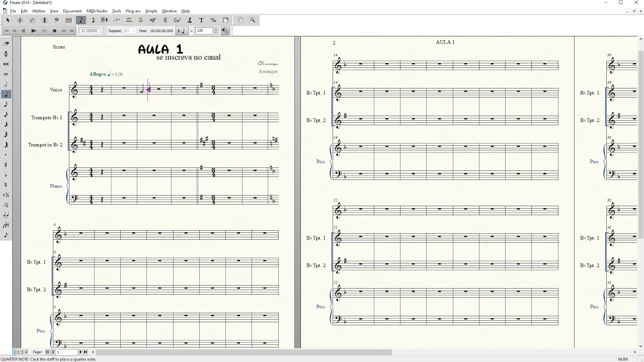Viewport: 644px width, 362px height.
Task: Select the Smart Shape slur tool
Action: tap(129, 20)
